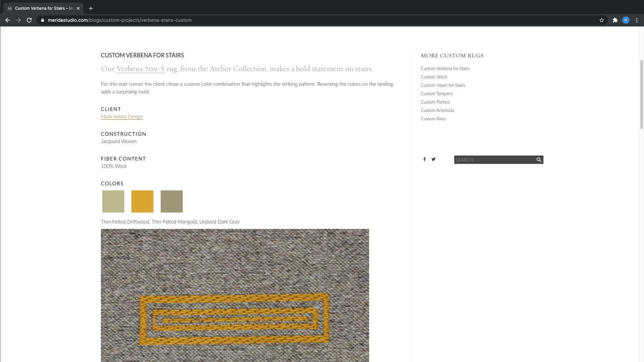Click the Verbena rug photo
The width and height of the screenshot is (644, 362).
pyautogui.click(x=235, y=295)
